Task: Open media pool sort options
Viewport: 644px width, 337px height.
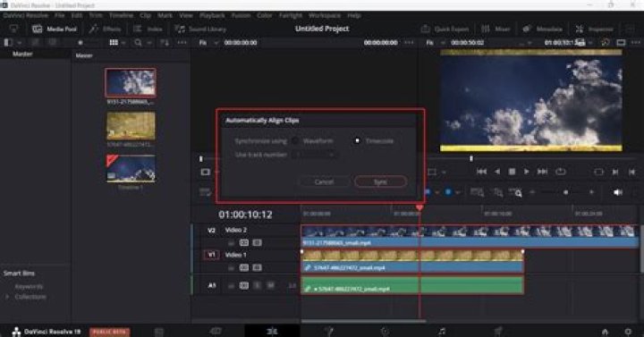Action: tap(165, 42)
